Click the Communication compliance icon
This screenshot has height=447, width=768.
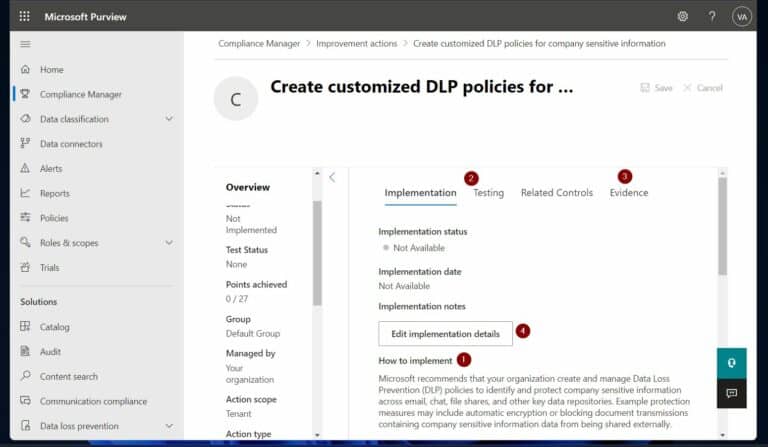25,400
